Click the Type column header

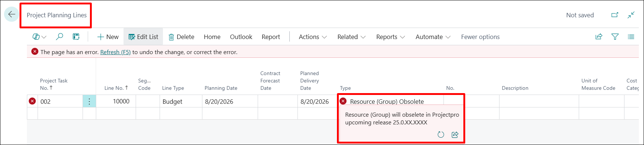(x=345, y=88)
